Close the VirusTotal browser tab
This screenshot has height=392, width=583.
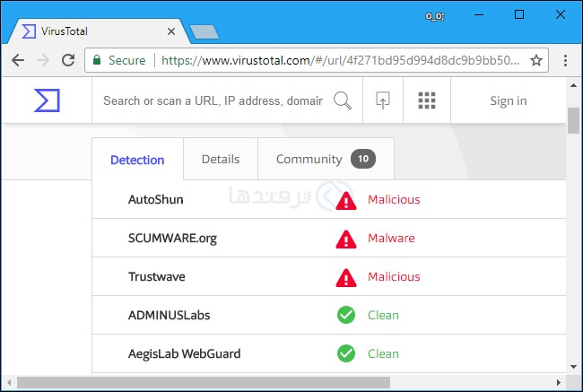pyautogui.click(x=171, y=31)
